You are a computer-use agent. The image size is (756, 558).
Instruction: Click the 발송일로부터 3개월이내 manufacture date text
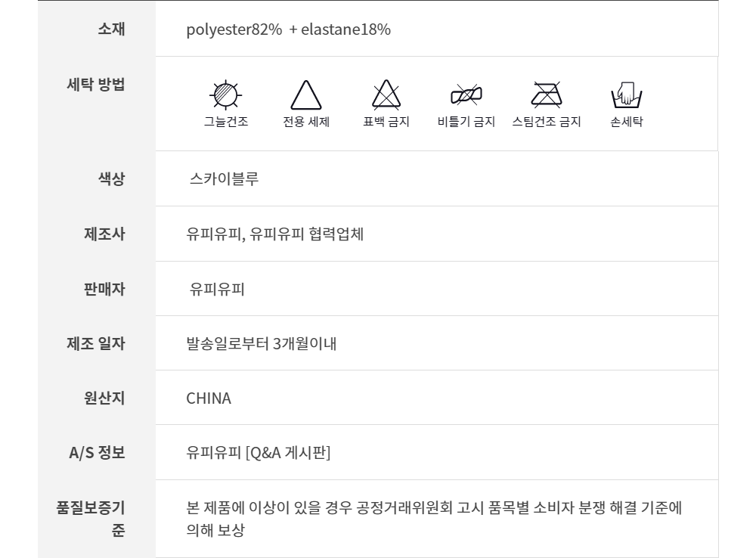coord(261,344)
